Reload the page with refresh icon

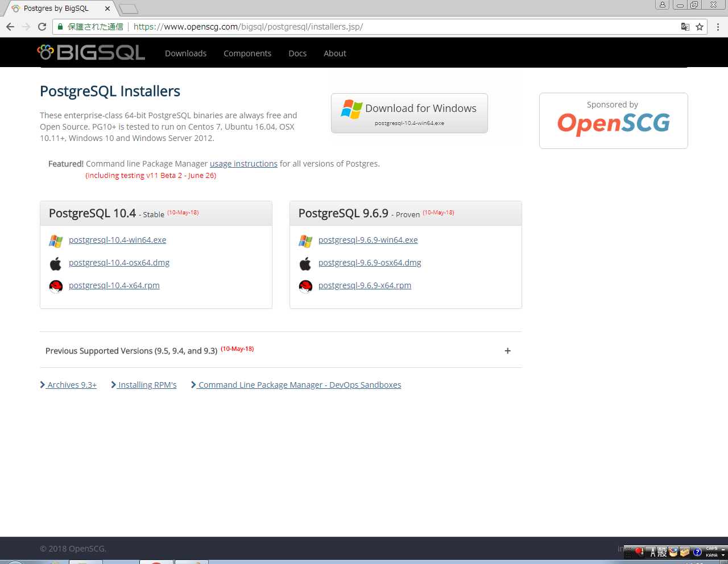pyautogui.click(x=42, y=27)
